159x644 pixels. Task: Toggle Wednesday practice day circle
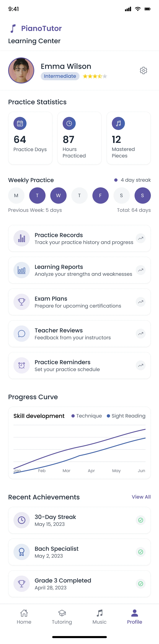[x=58, y=196]
